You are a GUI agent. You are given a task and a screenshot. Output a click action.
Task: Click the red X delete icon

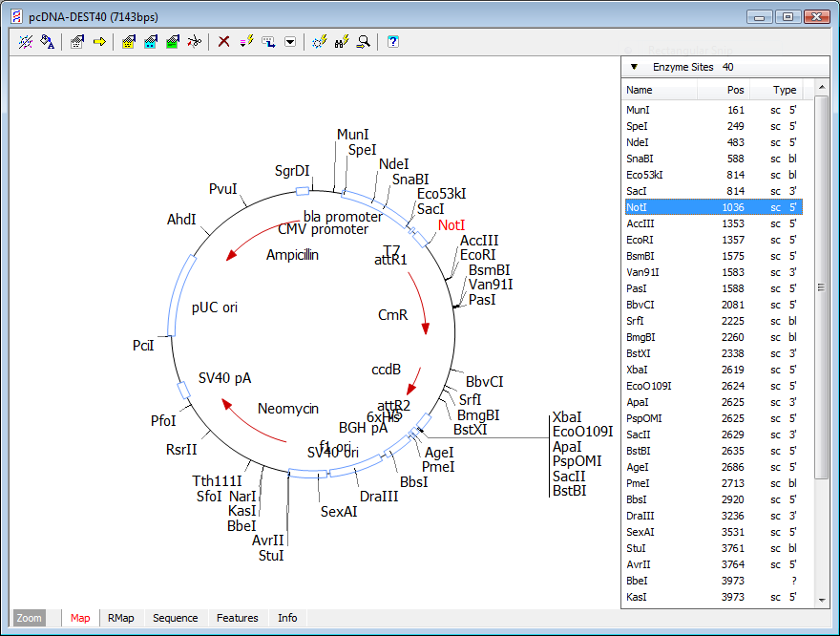click(x=224, y=42)
